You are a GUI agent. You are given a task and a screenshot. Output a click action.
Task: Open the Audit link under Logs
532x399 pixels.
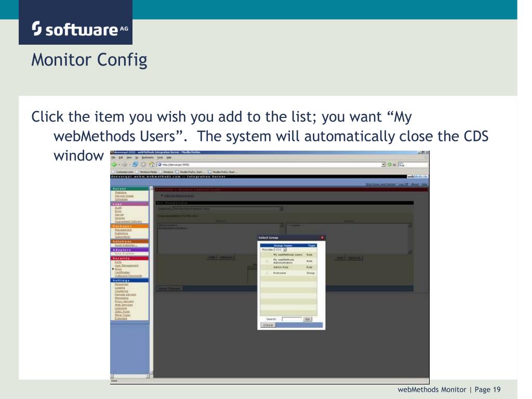[x=118, y=208]
